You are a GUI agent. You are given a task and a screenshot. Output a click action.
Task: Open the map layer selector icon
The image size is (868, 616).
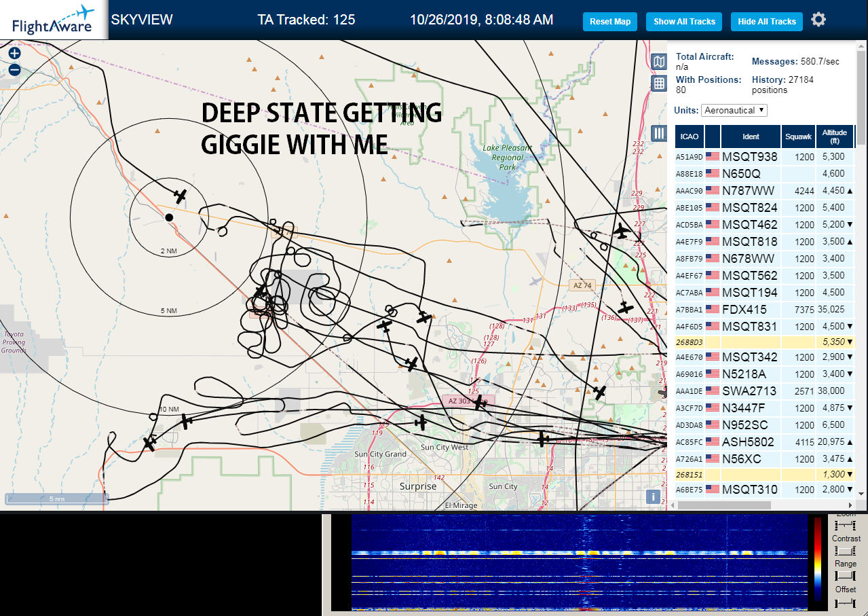[659, 62]
